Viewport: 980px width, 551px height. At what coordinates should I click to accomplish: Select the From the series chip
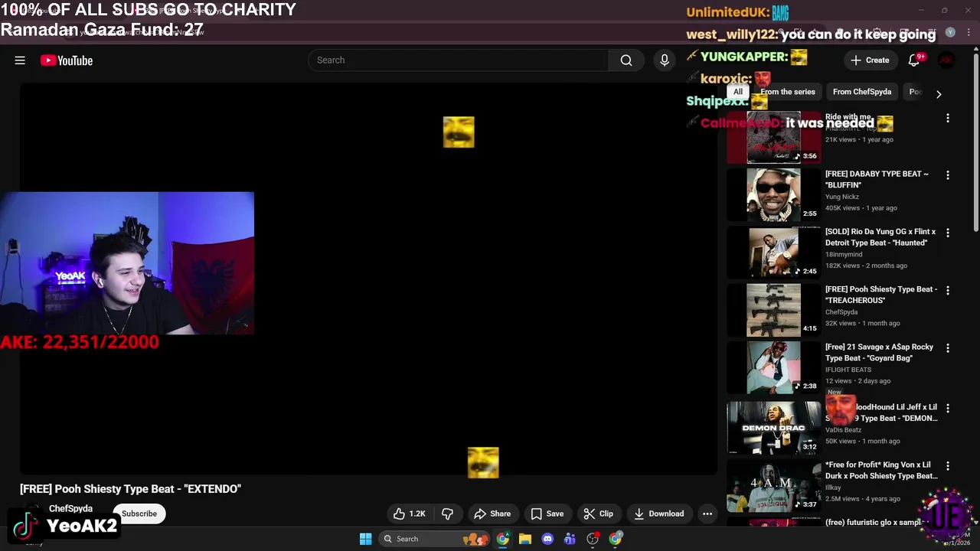coord(788,92)
